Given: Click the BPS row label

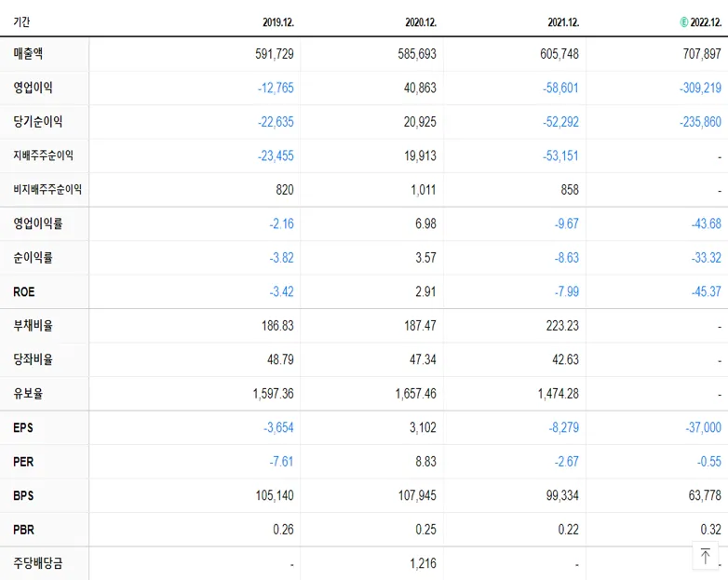Looking at the screenshot, I should 23,495.
